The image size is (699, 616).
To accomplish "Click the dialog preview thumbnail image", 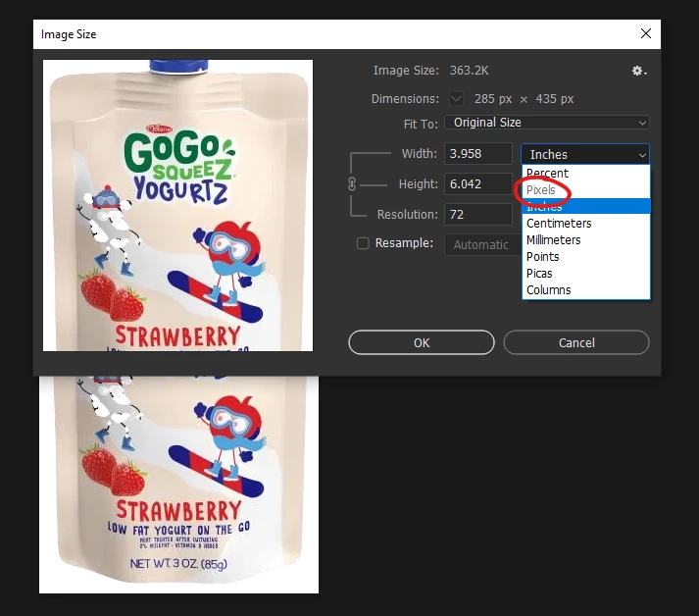I will click(x=177, y=206).
